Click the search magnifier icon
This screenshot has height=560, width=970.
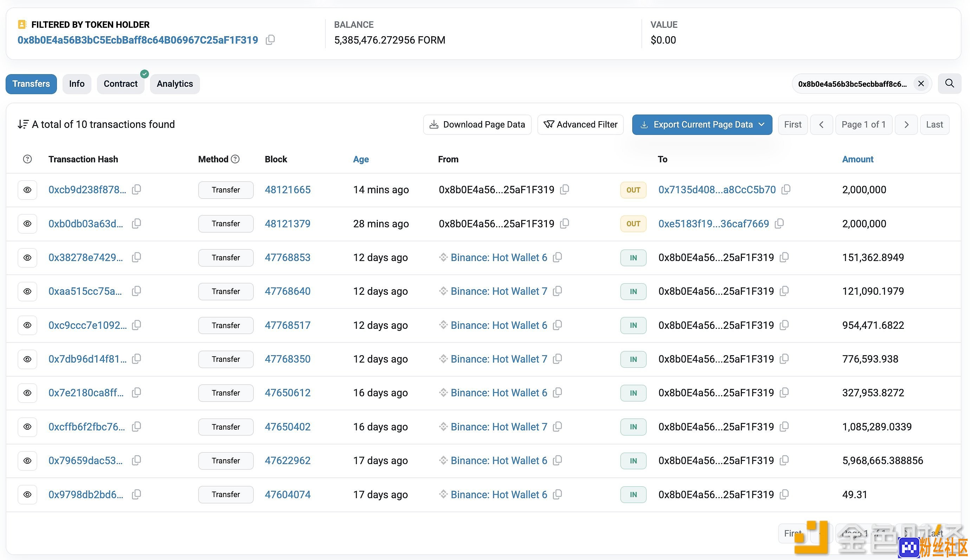(x=949, y=84)
